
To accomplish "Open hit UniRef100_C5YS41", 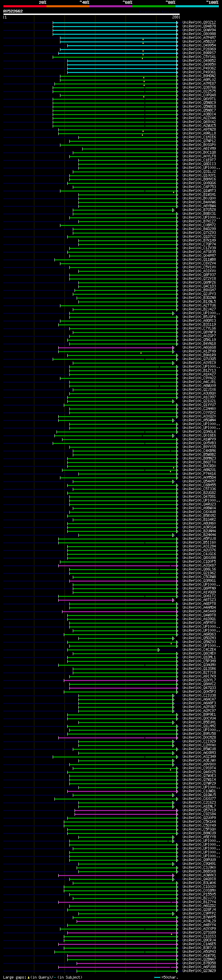I will (x=199, y=57).
